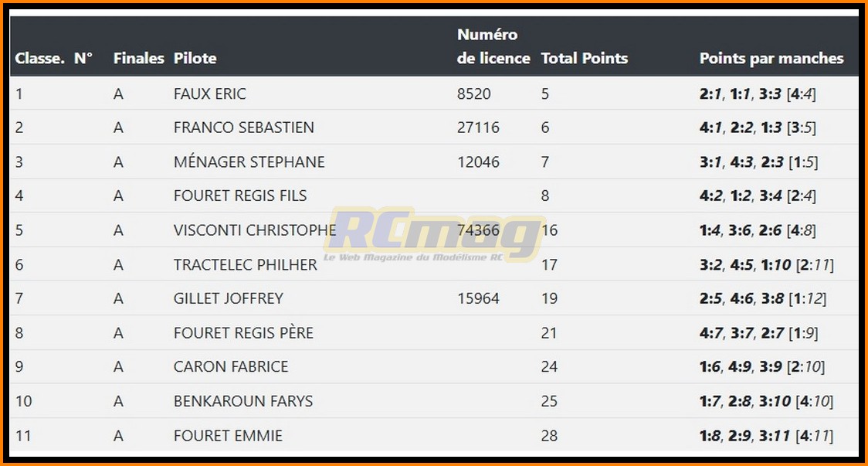Click licence number 27116
The image size is (868, 466).
tap(478, 128)
